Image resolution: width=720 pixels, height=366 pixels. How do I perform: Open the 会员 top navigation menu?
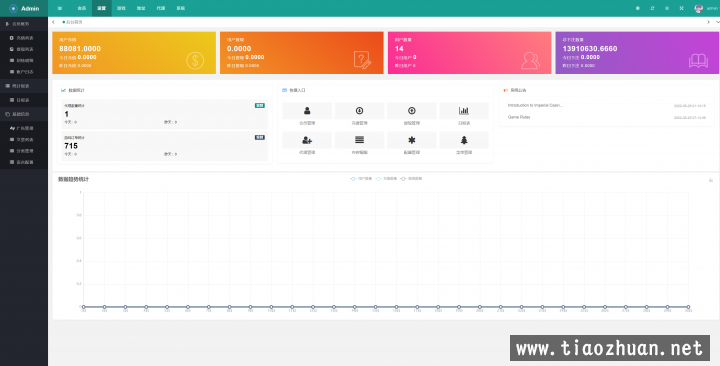82,8
